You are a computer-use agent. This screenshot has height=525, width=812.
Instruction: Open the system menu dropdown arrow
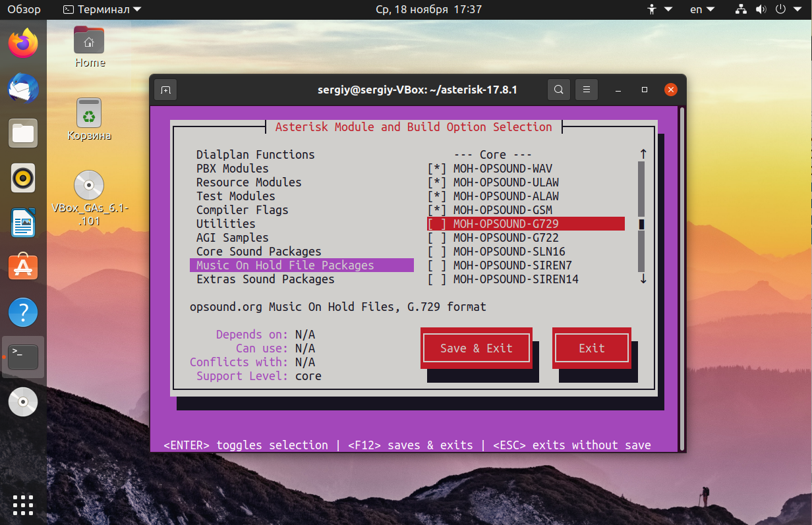tap(798, 9)
